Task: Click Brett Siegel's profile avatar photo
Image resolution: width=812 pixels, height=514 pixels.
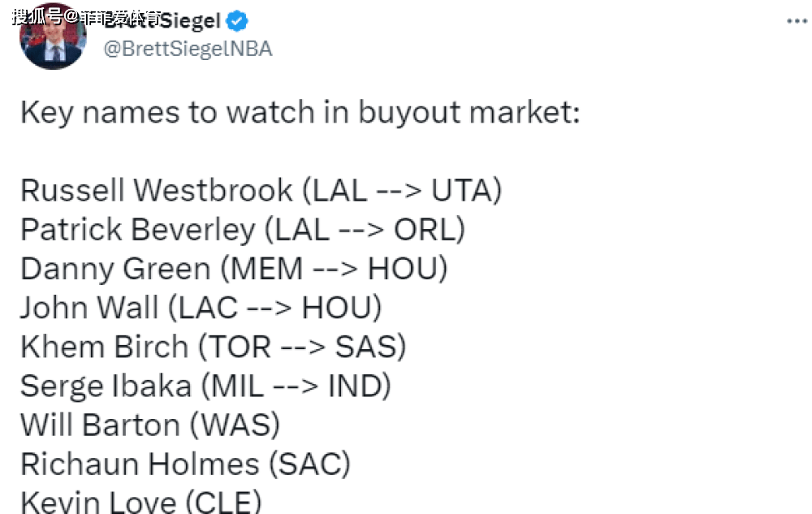Action: (x=53, y=37)
